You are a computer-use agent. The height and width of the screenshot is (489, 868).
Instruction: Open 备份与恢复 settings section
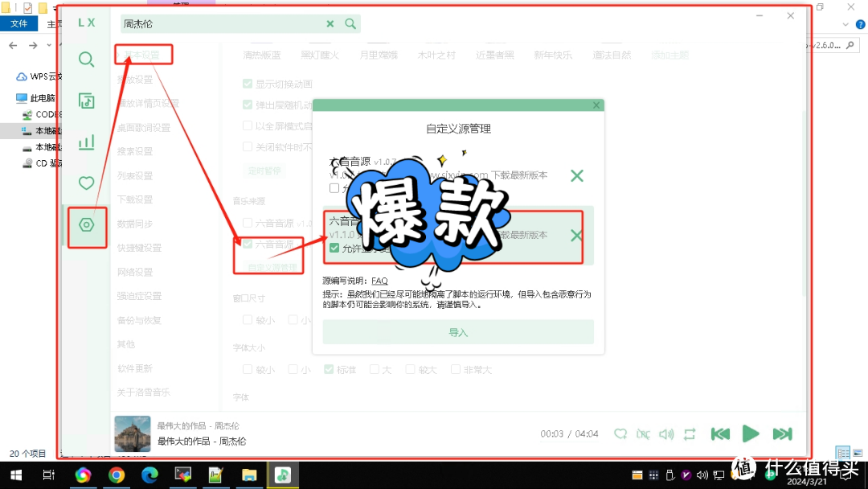[x=140, y=320]
